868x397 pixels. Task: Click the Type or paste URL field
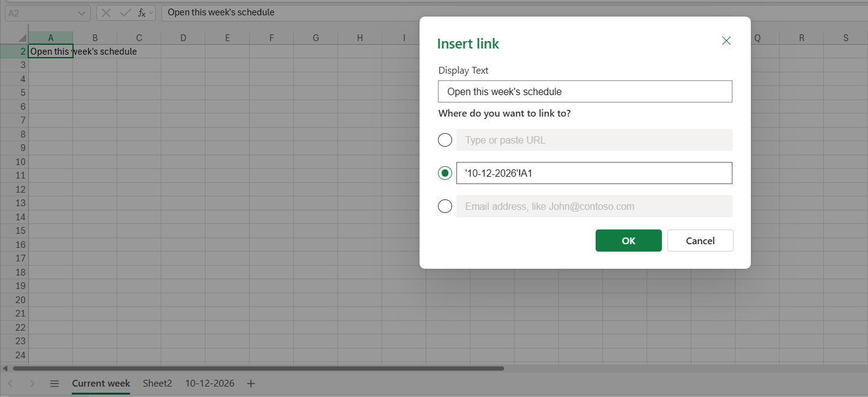tap(594, 140)
